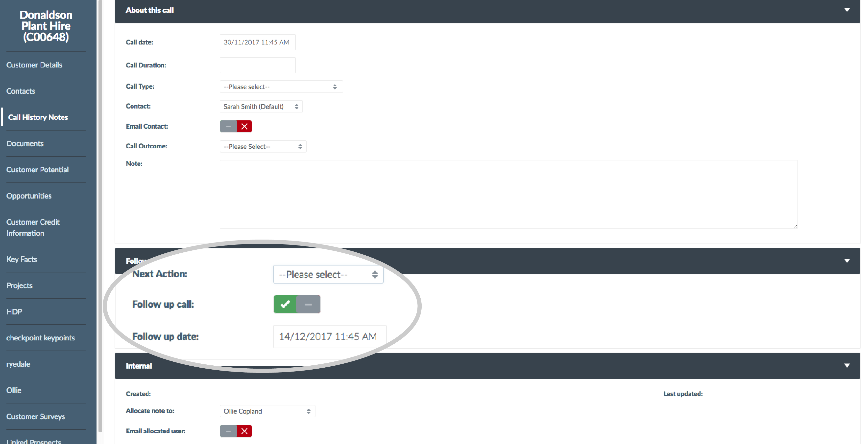Click the Call History Notes sidebar icon
This screenshot has height=444, width=868.
[37, 117]
